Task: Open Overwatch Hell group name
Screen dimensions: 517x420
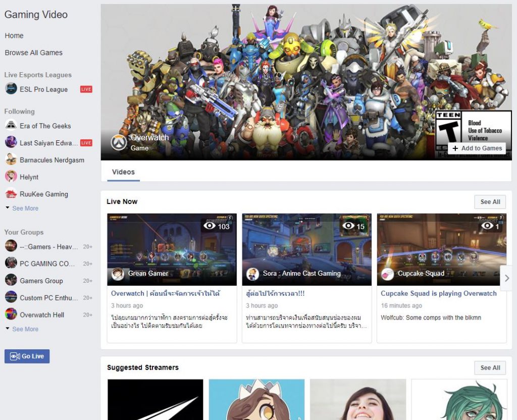Action: point(42,315)
